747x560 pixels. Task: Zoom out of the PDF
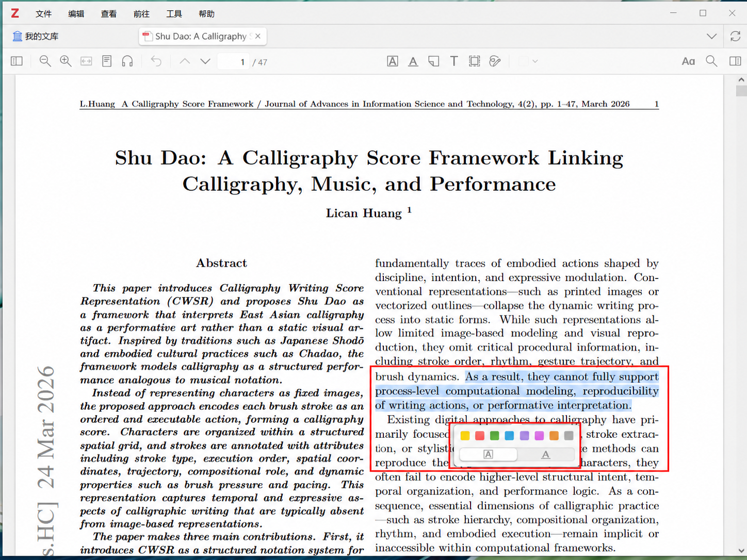point(45,61)
